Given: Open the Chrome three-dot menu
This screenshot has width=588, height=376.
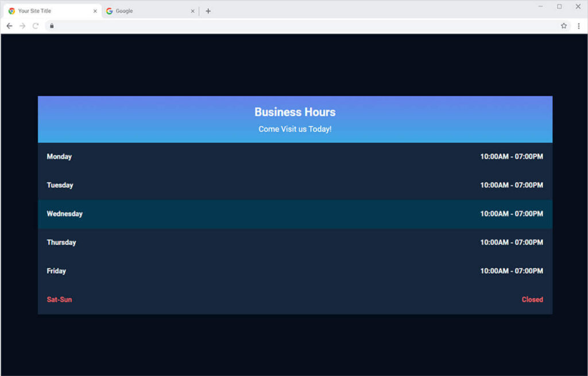Looking at the screenshot, I should pos(578,26).
